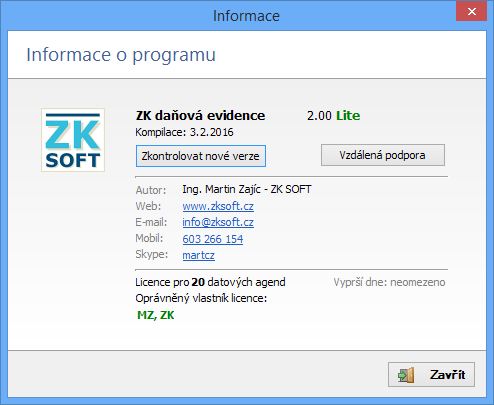Click the ZK SOFT logo image
The height and width of the screenshot is (405, 494).
coord(73,140)
